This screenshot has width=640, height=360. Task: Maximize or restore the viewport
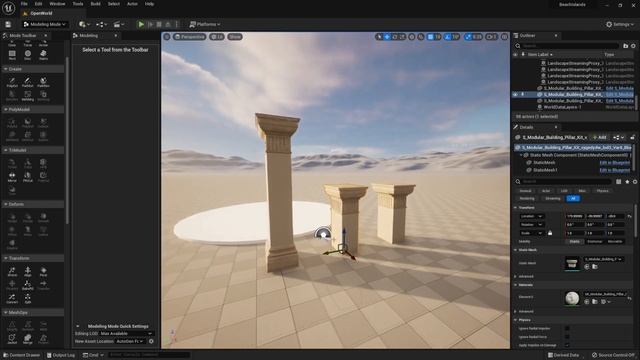504,37
